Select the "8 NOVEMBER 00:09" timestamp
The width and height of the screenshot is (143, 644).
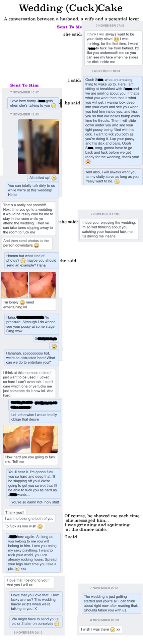pyautogui.click(x=104, y=620)
